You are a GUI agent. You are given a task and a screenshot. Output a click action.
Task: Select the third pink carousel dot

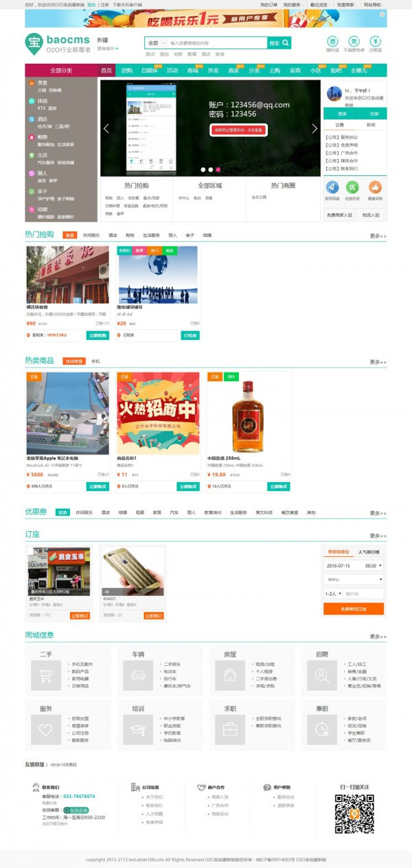tap(218, 169)
